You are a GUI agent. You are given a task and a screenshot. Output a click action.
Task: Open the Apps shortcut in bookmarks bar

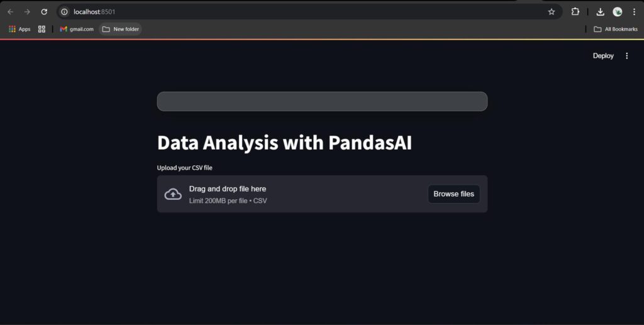(x=19, y=29)
